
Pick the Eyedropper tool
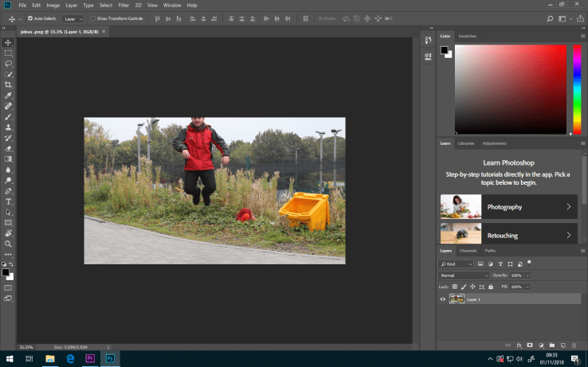(9, 95)
